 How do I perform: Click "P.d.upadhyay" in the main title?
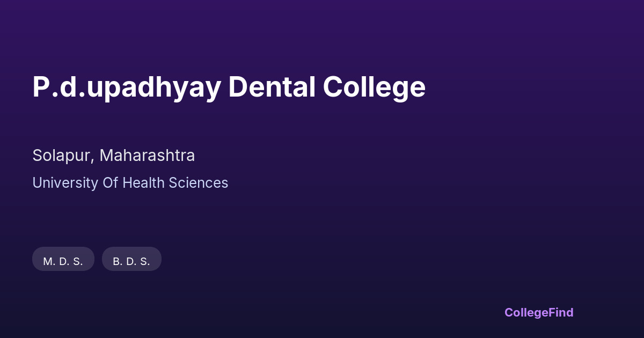click(x=126, y=87)
